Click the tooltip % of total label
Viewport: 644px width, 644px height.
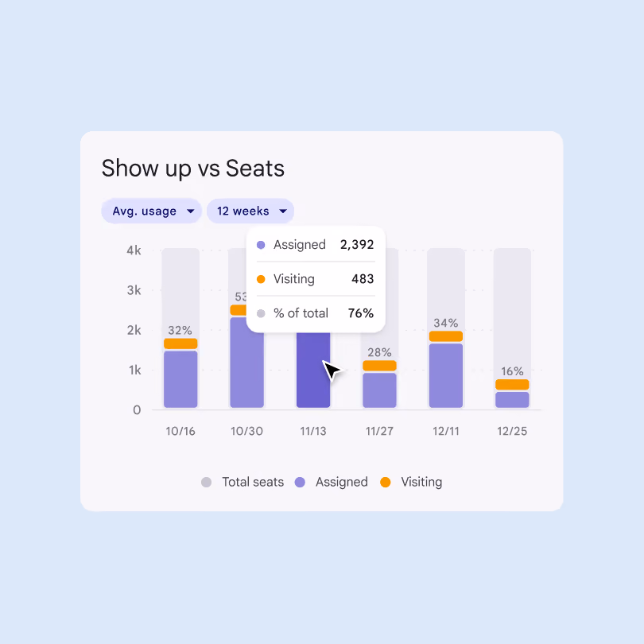pos(301,313)
